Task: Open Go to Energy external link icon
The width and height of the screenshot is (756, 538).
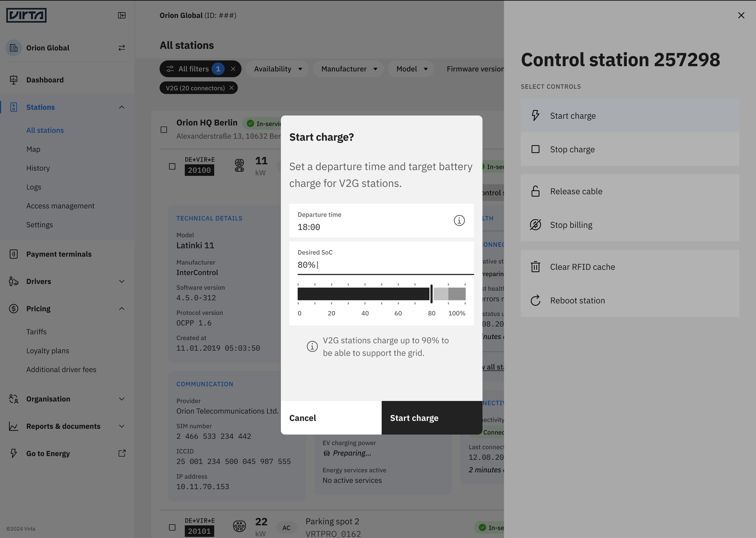Action: (122, 453)
